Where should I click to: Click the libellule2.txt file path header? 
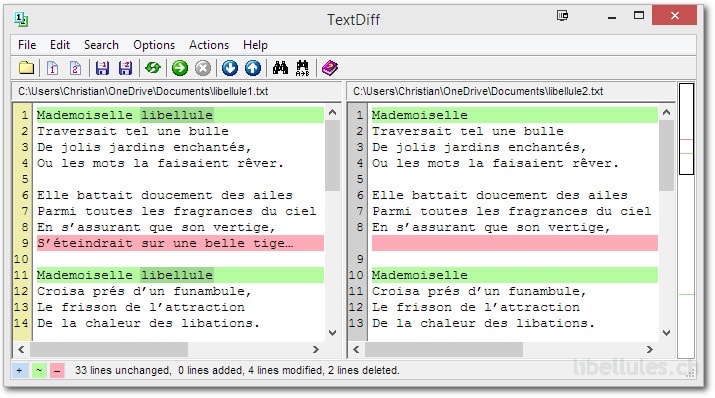point(478,91)
